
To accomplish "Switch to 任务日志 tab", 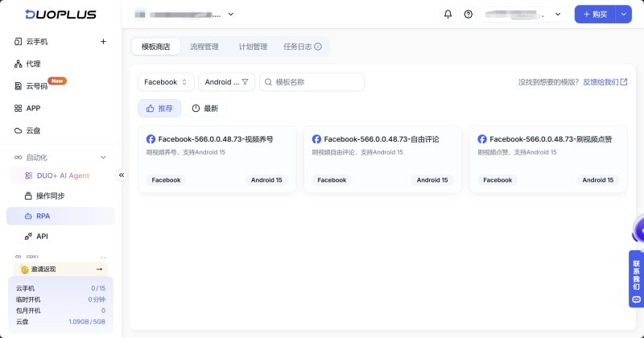I will [x=297, y=47].
